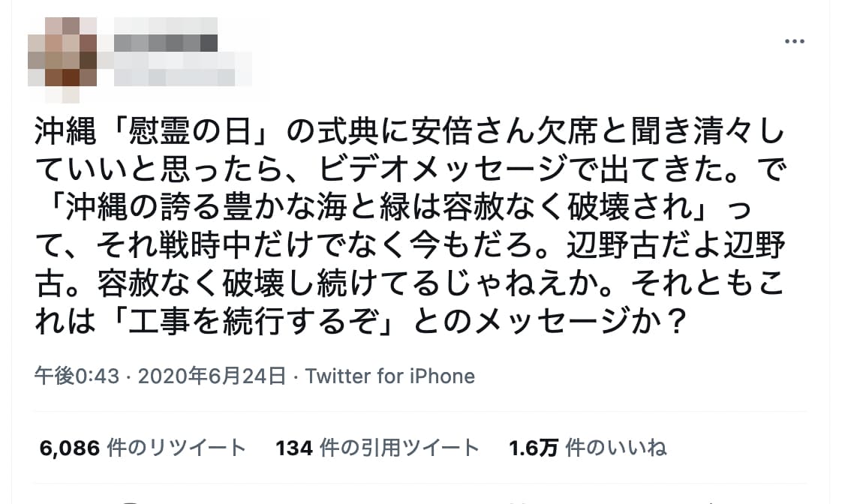The width and height of the screenshot is (863, 504).
Task: Show the 件のいいね list
Action: (x=615, y=448)
